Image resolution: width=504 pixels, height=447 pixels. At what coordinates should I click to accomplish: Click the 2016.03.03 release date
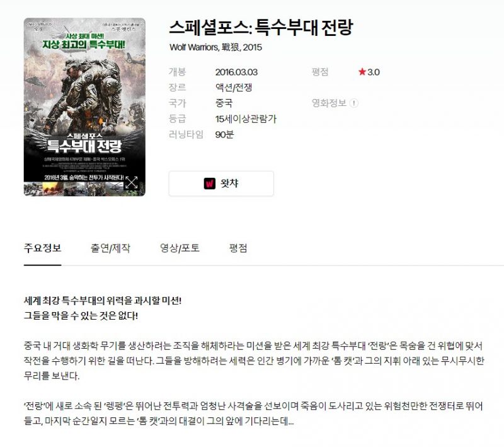[x=237, y=72]
